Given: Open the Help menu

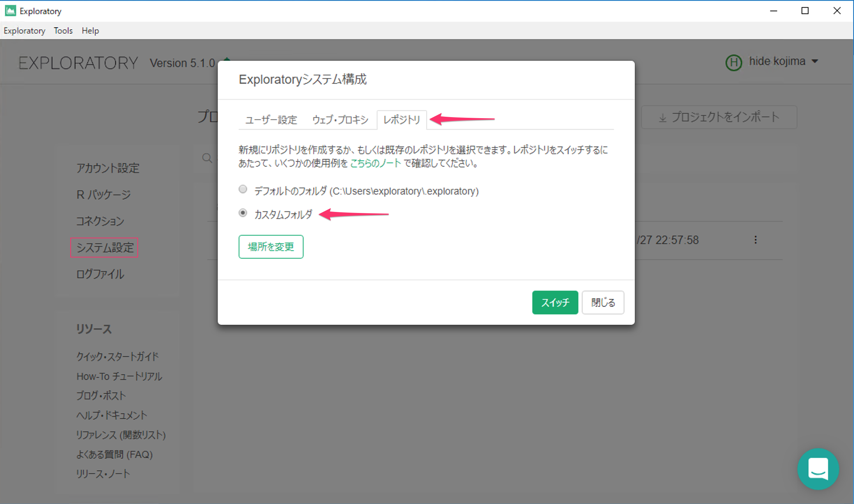Looking at the screenshot, I should tap(90, 31).
